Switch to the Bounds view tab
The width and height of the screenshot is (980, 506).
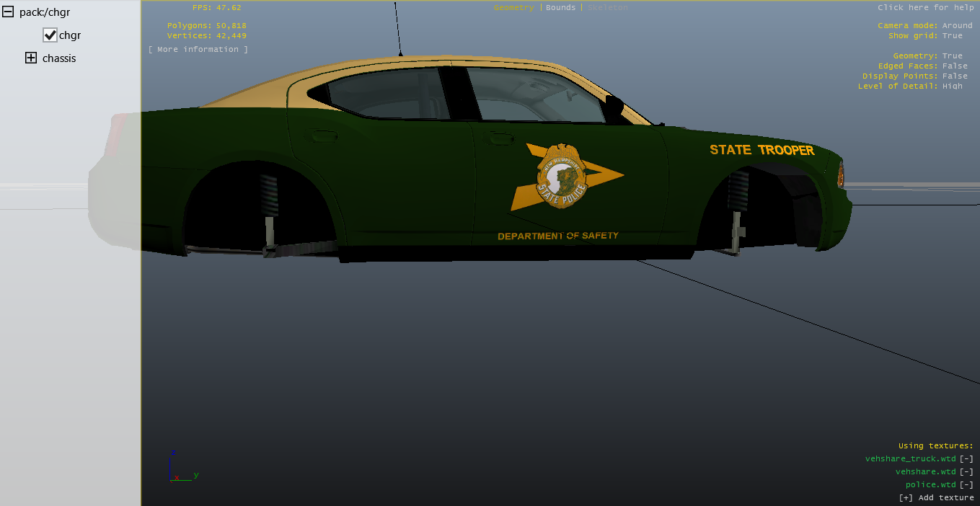[x=560, y=8]
